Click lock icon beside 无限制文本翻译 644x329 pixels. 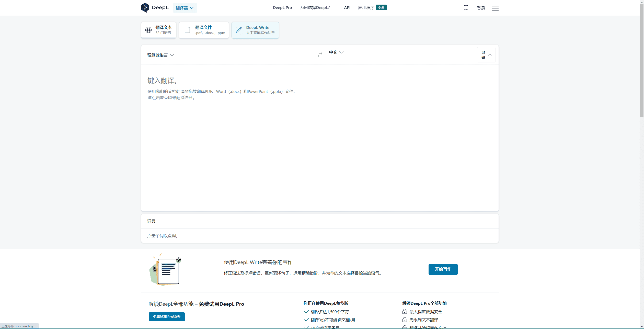(x=405, y=320)
